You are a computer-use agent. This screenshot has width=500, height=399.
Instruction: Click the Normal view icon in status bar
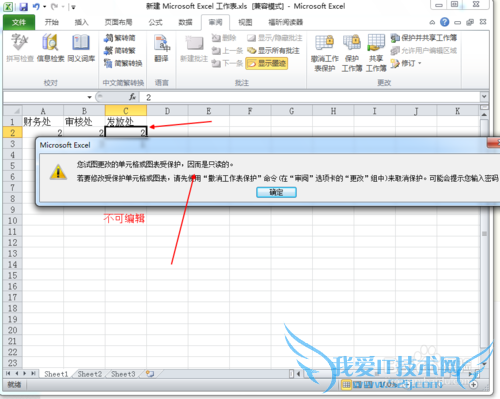tap(346, 385)
